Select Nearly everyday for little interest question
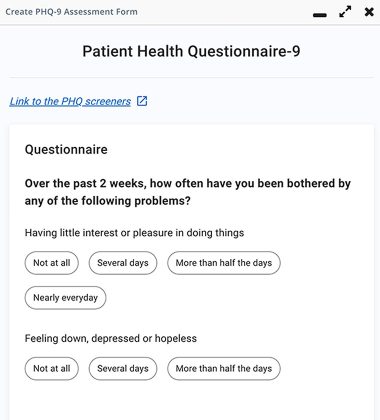 (65, 298)
